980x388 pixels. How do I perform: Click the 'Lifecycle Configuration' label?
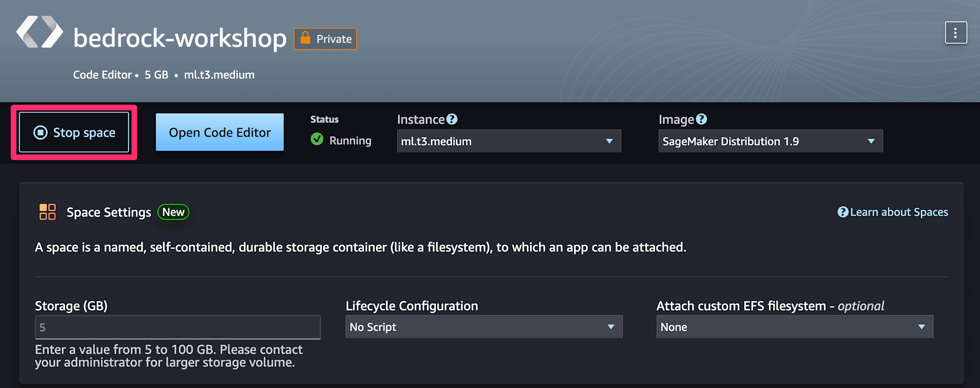click(x=412, y=306)
